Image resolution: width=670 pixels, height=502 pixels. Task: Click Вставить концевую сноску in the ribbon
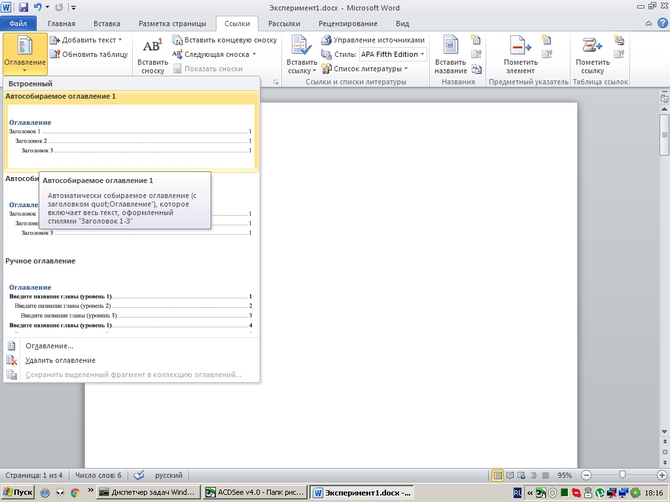click(x=224, y=40)
